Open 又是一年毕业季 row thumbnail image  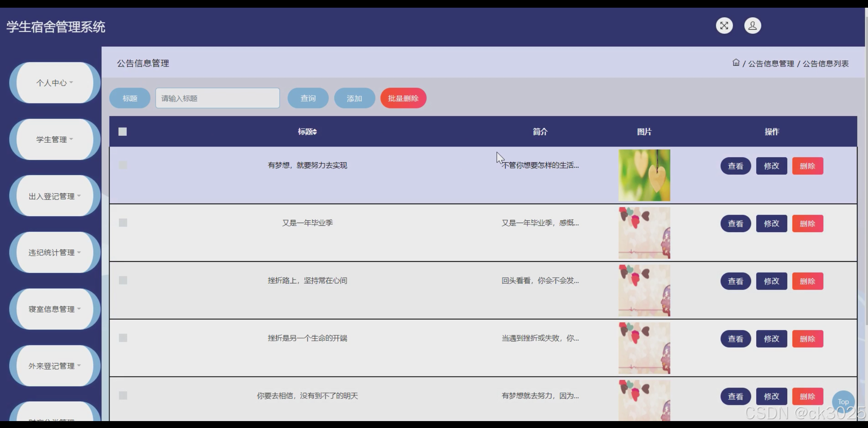(644, 233)
